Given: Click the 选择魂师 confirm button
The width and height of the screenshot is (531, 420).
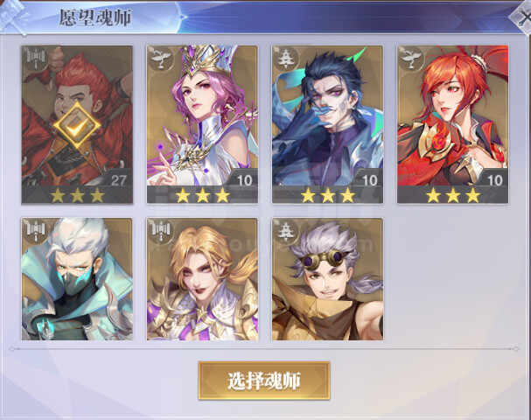Looking at the screenshot, I should coord(264,381).
